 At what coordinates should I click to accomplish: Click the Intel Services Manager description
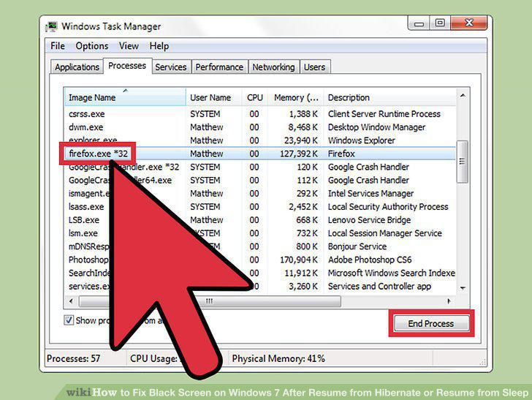tap(370, 193)
